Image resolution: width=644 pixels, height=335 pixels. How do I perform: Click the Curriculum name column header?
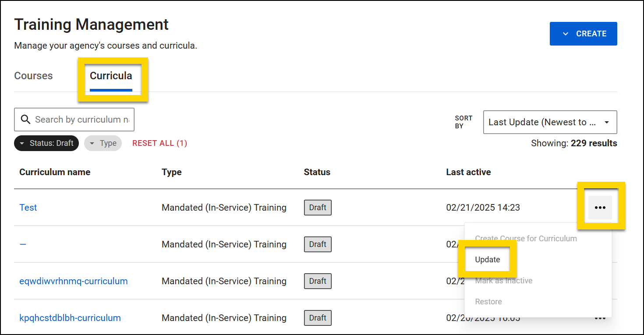(54, 172)
